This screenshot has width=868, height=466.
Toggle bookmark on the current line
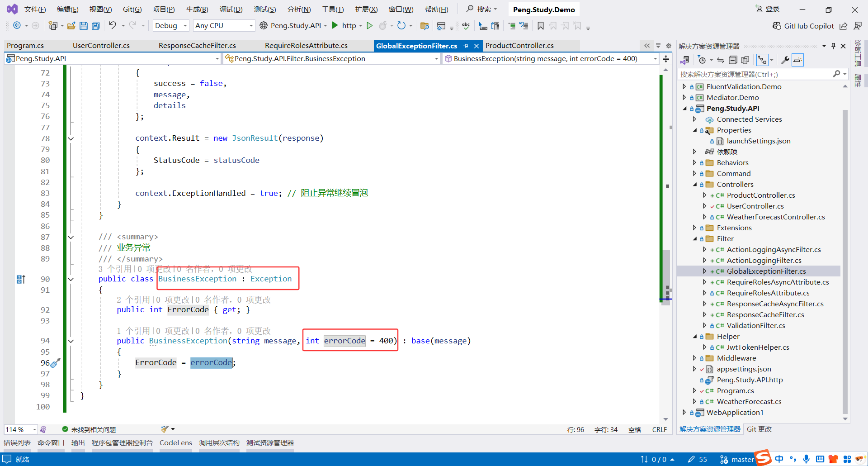[541, 26]
